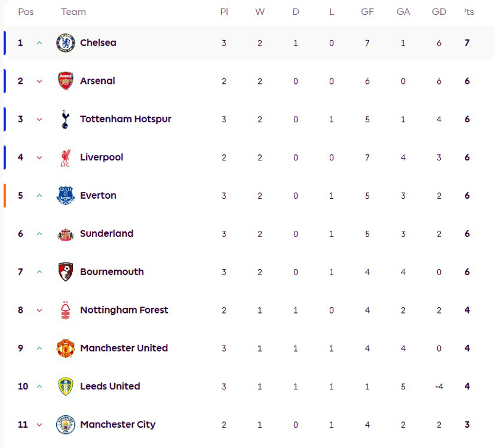Sort table by the GD column header
Screen dimensions: 494x448
pos(439,12)
